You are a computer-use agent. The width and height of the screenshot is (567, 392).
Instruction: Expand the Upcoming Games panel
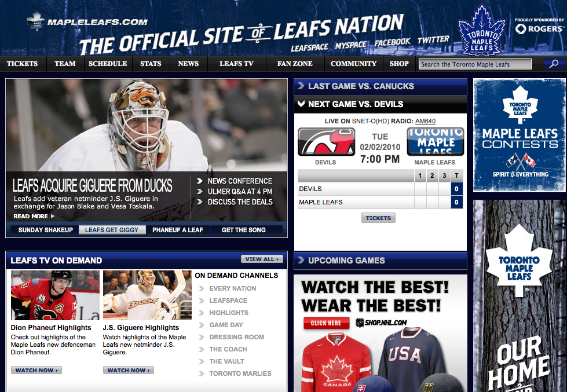[x=381, y=261]
